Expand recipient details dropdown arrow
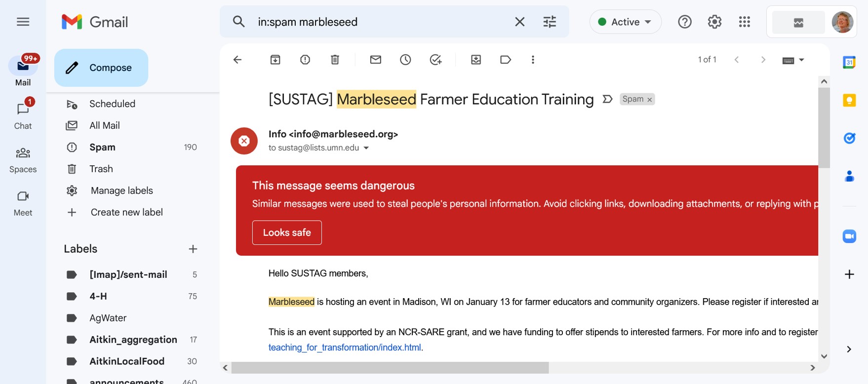The width and height of the screenshot is (868, 384). (x=366, y=148)
